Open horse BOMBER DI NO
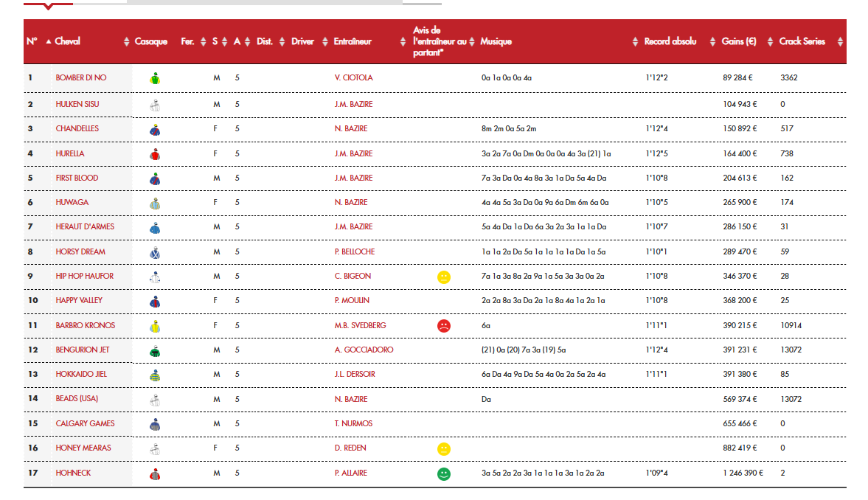 click(81, 77)
